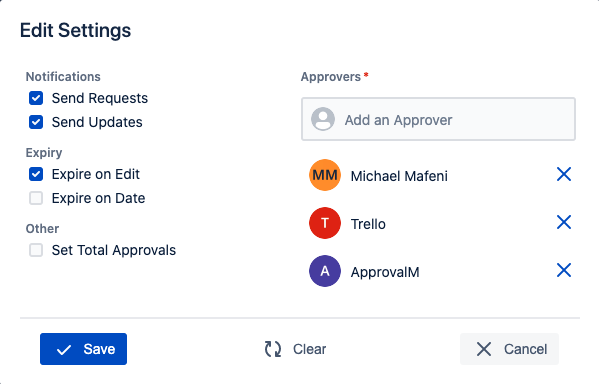Enable Expire on Date checkbox
The width and height of the screenshot is (599, 384).
coord(36,198)
